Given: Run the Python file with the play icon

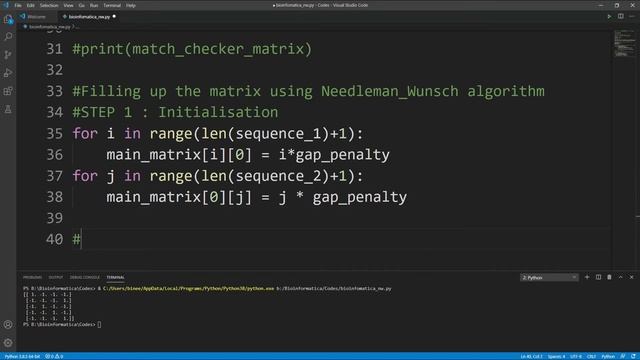Looking at the screenshot, I should click(x=609, y=16).
